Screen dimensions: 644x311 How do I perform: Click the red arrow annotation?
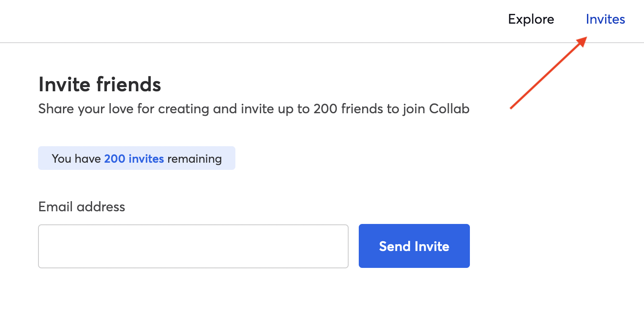click(x=548, y=72)
